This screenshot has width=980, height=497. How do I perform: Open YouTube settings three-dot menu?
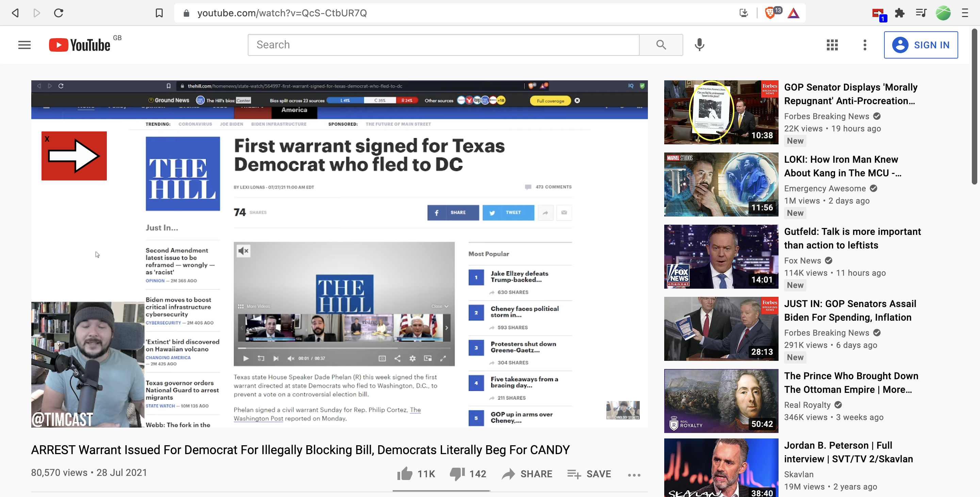click(865, 45)
